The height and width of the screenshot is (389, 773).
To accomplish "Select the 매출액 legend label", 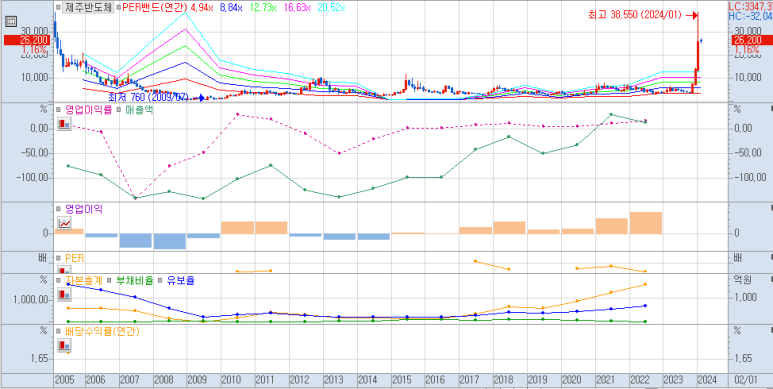I will 139,109.
